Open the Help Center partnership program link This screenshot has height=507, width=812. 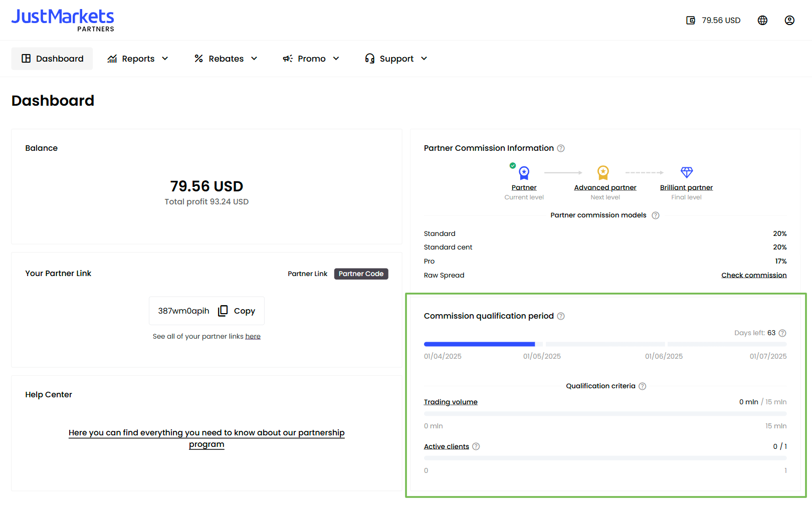(207, 438)
